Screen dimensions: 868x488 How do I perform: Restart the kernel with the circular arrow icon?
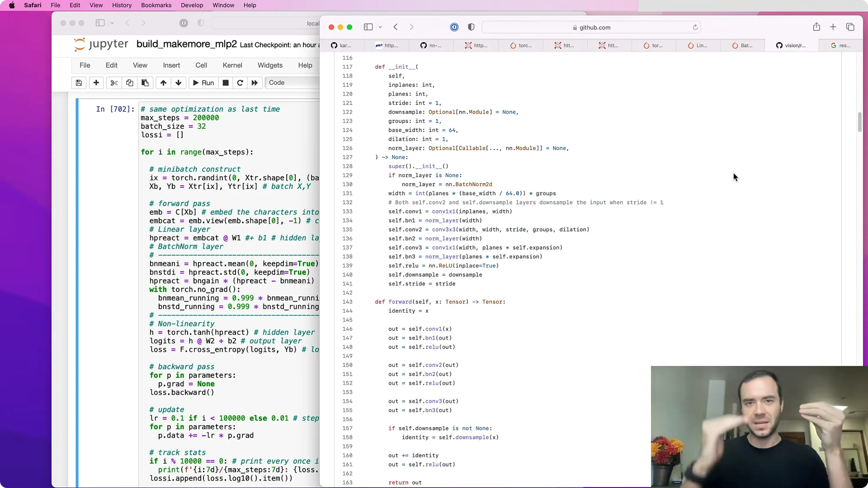click(x=240, y=83)
